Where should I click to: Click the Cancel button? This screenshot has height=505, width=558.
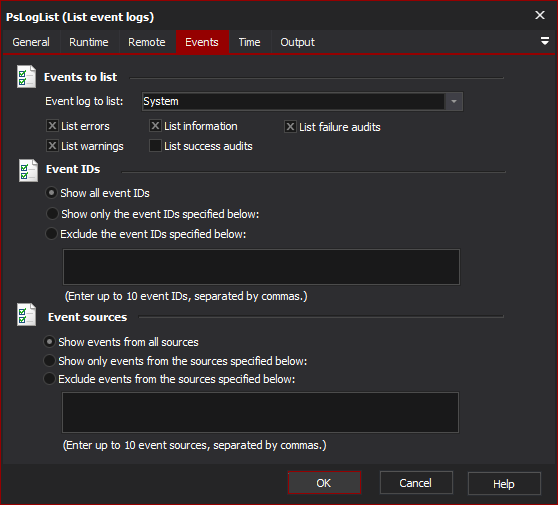coord(416,483)
